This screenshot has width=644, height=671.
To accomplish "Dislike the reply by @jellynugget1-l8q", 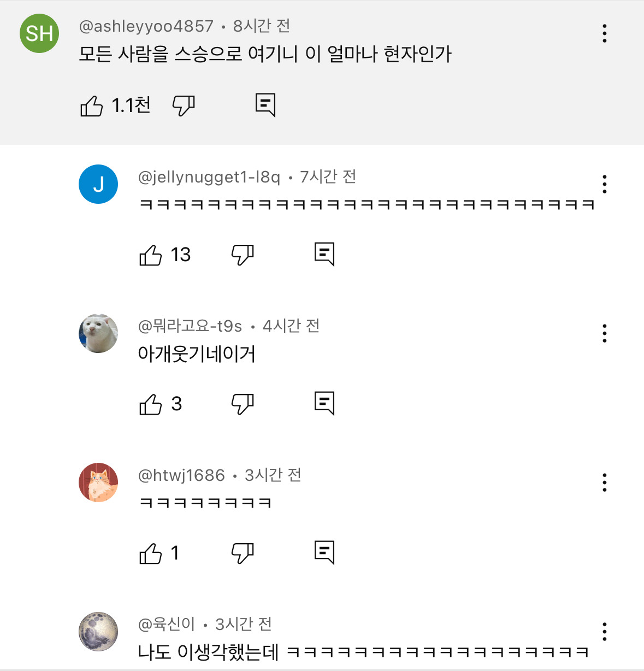I will 243,255.
